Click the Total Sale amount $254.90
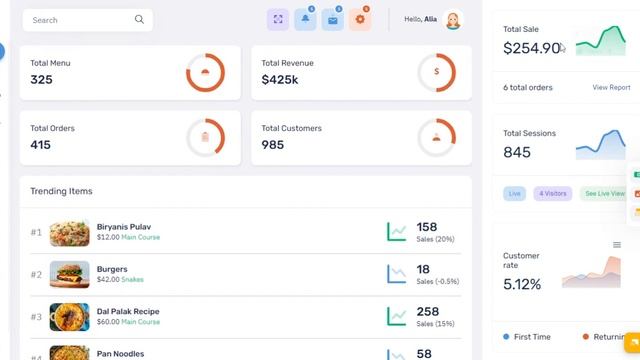Screen dimensions: 640x360 pyautogui.click(x=531, y=48)
